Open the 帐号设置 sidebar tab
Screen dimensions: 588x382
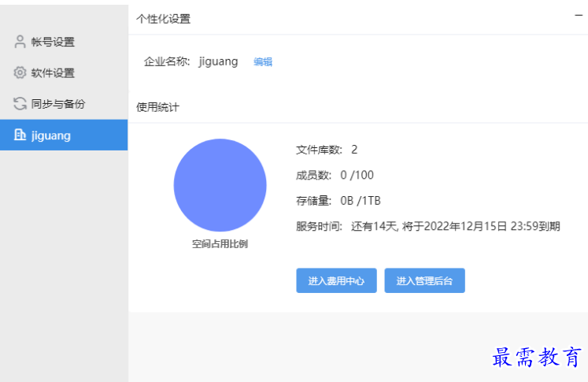64,42
